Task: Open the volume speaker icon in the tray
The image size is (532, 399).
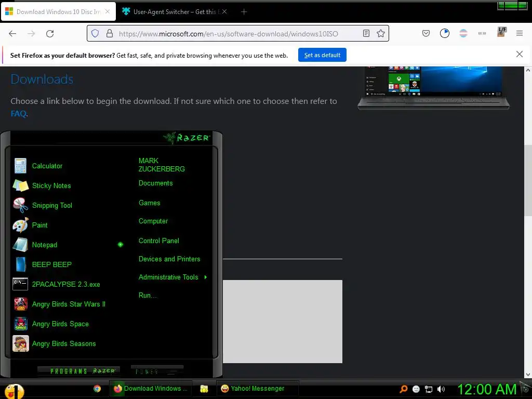Action: [x=441, y=389]
